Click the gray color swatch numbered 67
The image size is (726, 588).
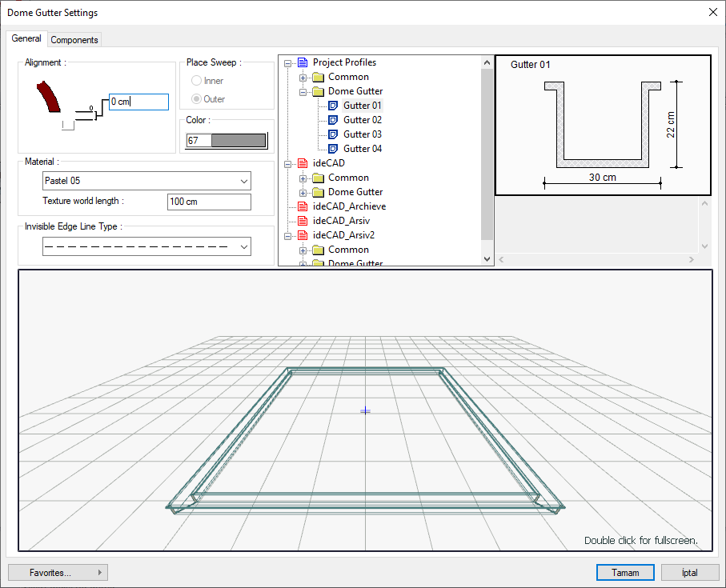pos(238,141)
